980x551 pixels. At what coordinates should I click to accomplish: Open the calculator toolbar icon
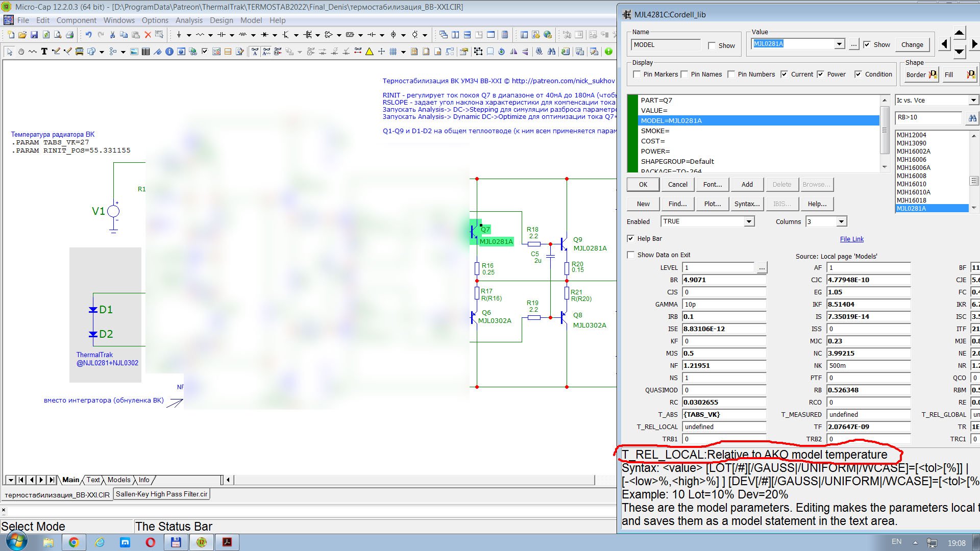505,35
